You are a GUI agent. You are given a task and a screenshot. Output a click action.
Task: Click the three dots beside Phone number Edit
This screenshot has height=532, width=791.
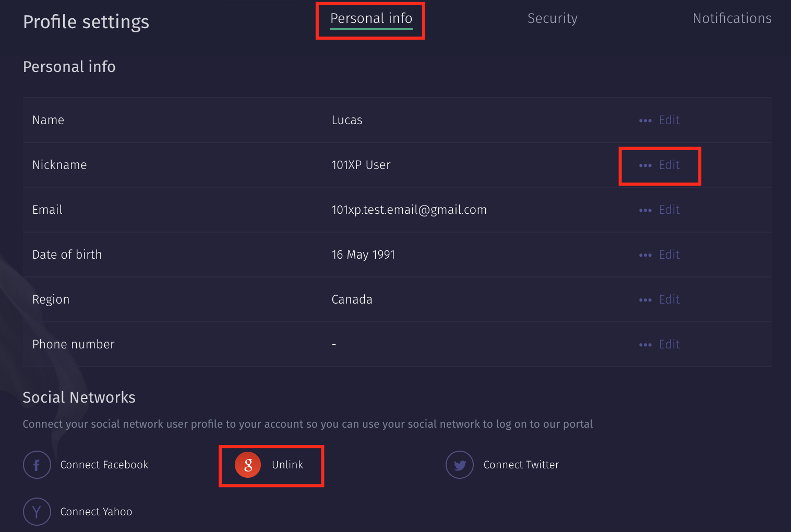[645, 345]
